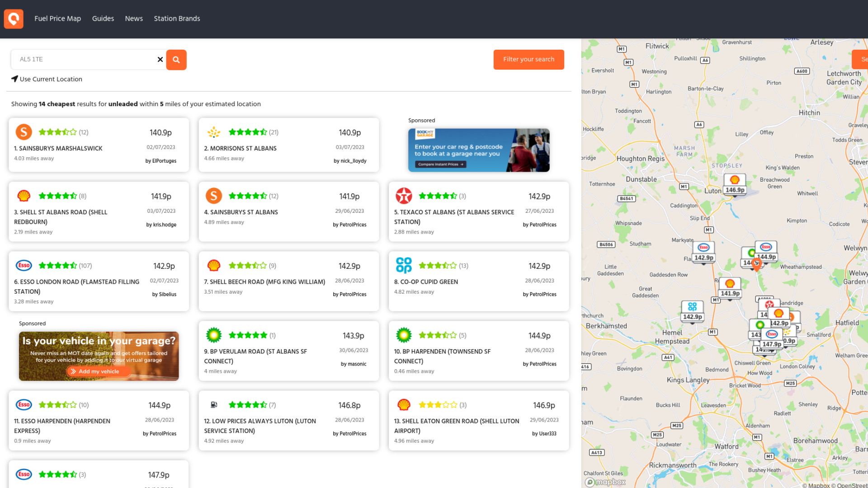Click 142.9p price on Texaco card

539,196
